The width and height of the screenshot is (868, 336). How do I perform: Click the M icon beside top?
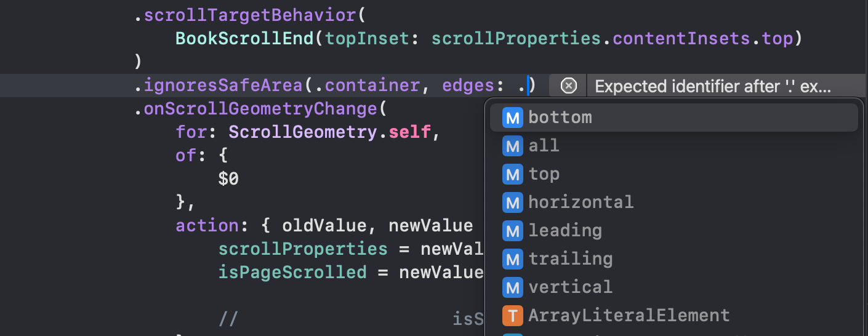click(512, 174)
